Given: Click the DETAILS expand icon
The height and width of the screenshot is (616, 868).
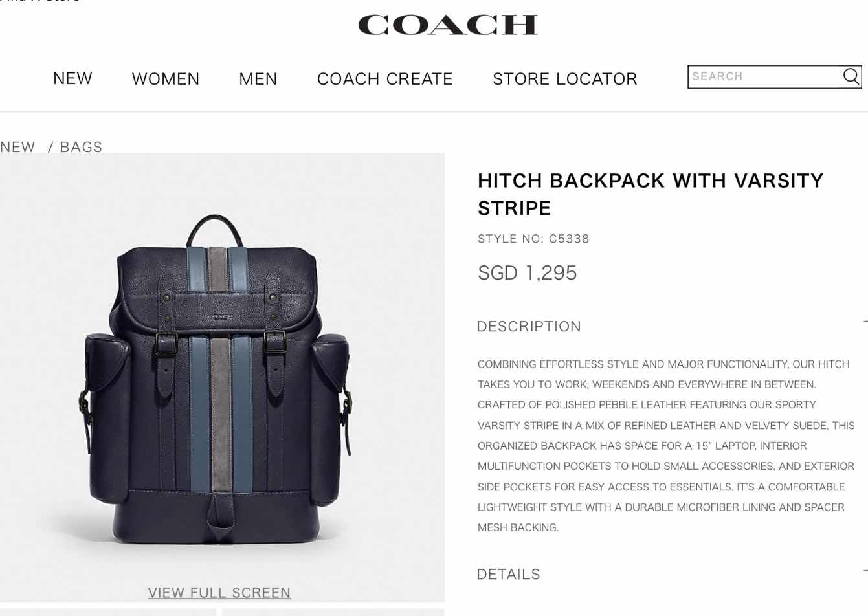Looking at the screenshot, I should pyautogui.click(x=865, y=571).
